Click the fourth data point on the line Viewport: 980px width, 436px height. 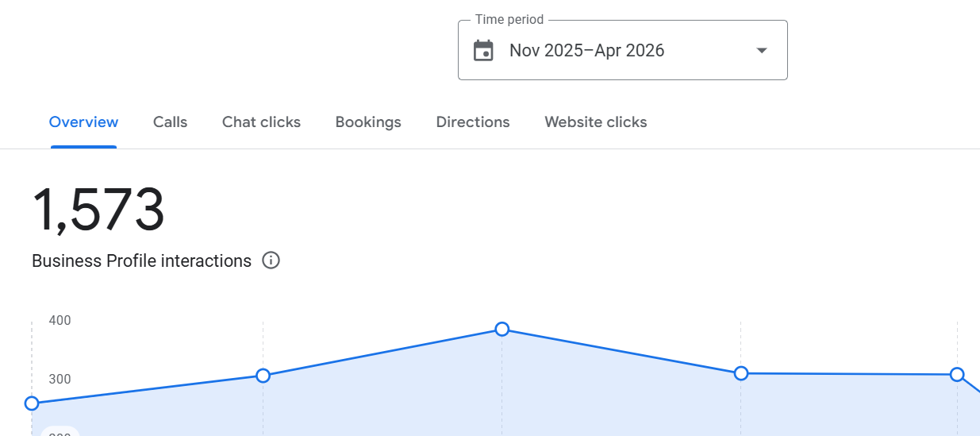click(x=741, y=373)
